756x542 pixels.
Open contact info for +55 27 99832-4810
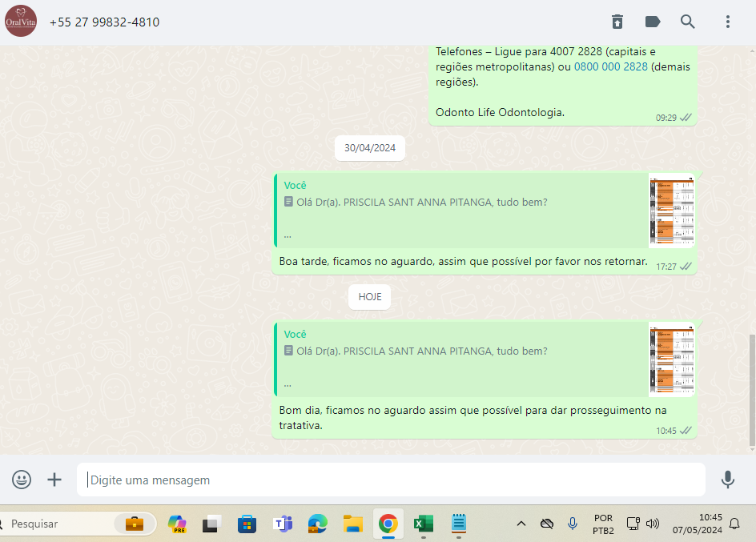click(x=104, y=22)
